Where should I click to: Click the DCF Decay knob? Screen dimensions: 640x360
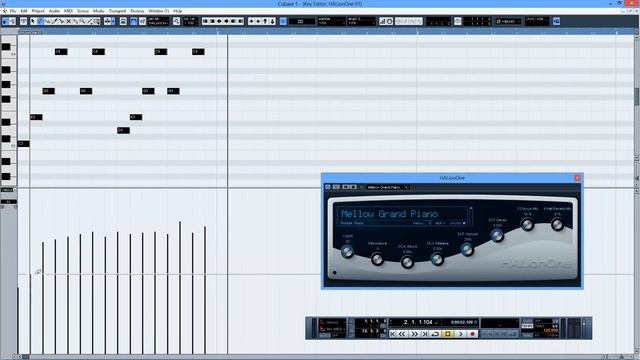click(497, 235)
